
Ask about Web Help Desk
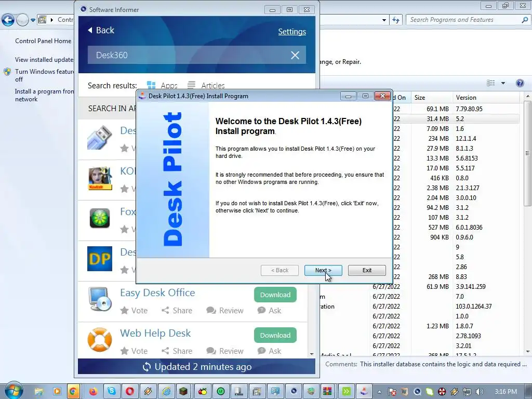click(x=269, y=351)
